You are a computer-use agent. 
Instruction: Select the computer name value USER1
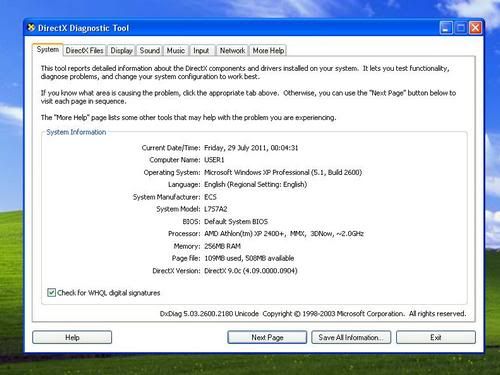pyautogui.click(x=214, y=160)
